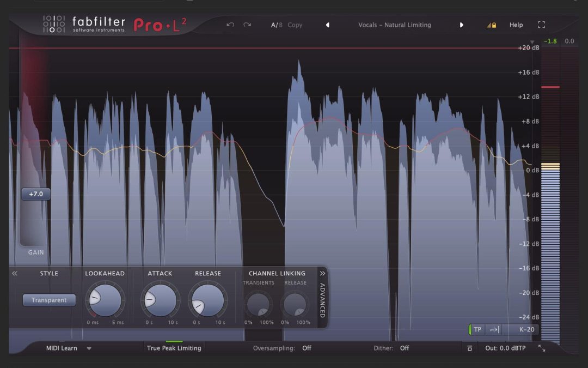Switch the A/B comparison state
The image size is (588, 368).
tap(277, 25)
